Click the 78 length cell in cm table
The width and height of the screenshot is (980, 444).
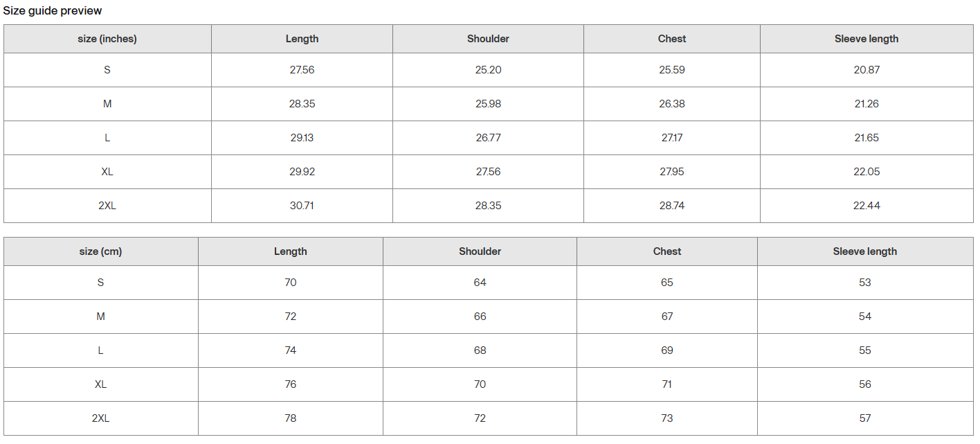pyautogui.click(x=291, y=418)
